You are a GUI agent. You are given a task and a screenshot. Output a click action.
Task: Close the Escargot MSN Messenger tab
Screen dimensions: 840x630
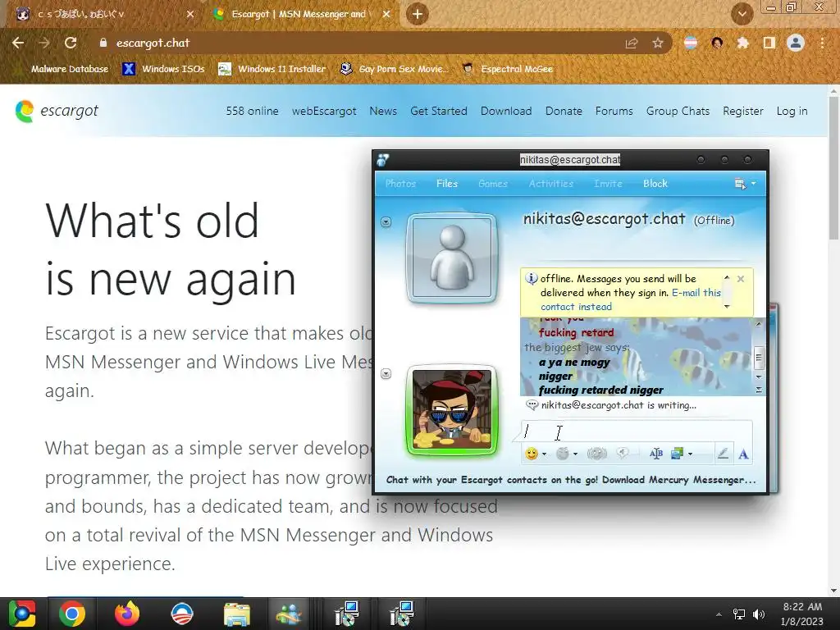[386, 14]
